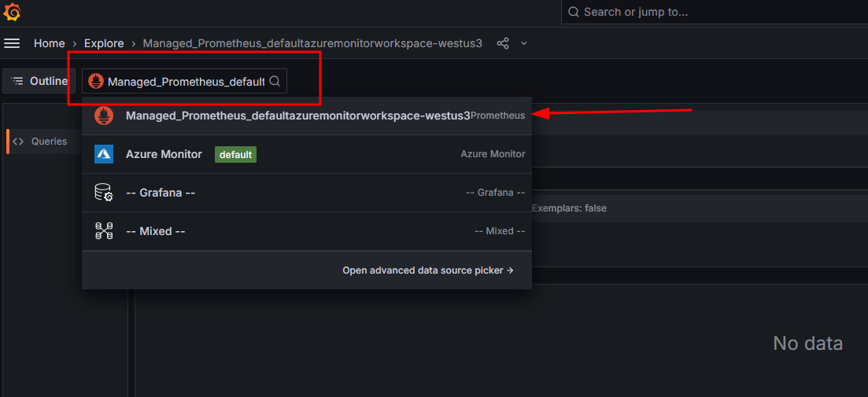Select Managed_Prometheus_defaultazuremonitorworkspace-westus3 data source
Screen dimensions: 868x397
click(307, 116)
